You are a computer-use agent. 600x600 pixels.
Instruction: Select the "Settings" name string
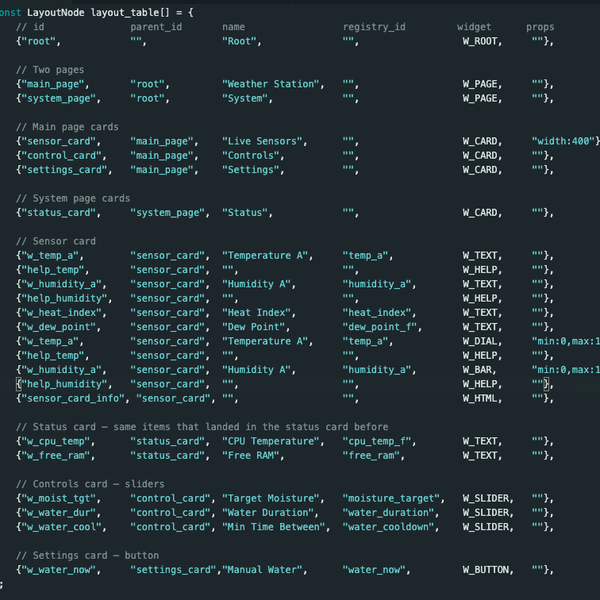tap(251, 170)
